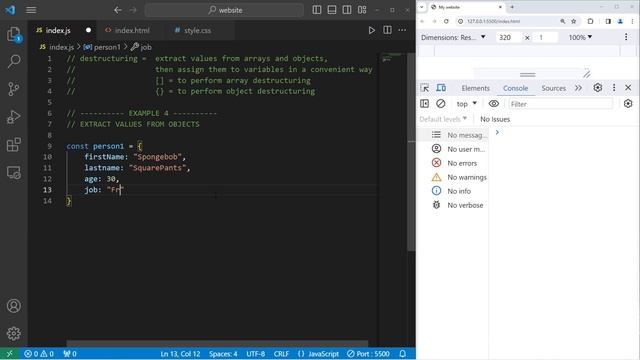Open the top JavaScript context dropdown
This screenshot has height=360, width=640.
tap(467, 104)
